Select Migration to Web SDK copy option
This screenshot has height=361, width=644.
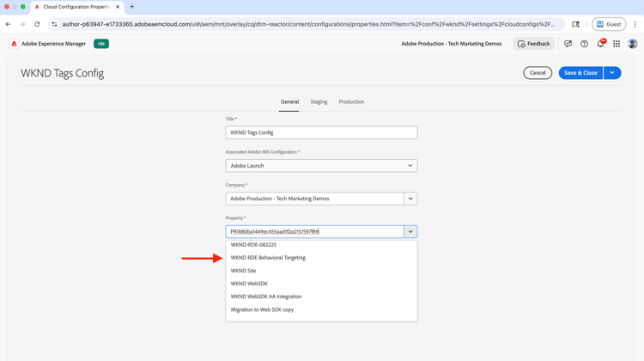[321, 309]
